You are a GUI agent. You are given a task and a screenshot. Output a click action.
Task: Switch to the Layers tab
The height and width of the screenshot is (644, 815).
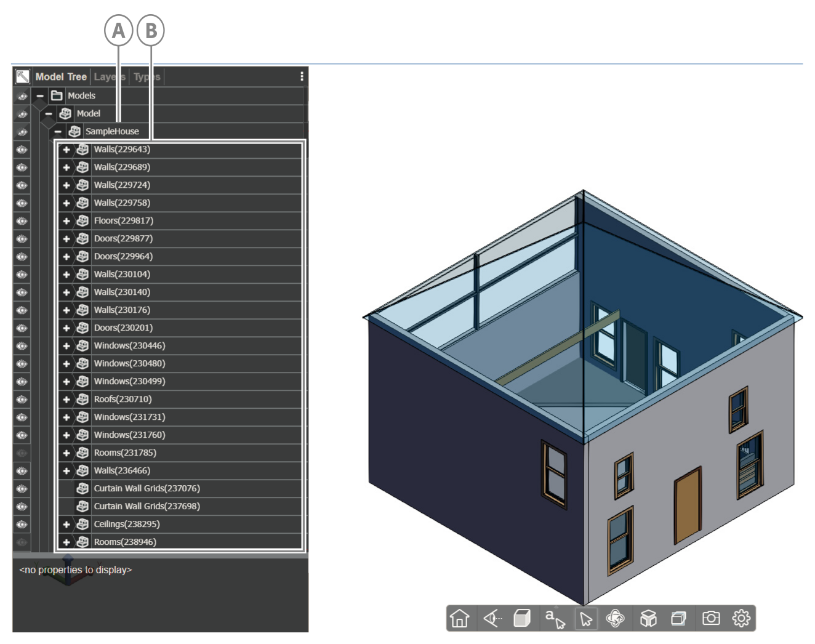(110, 77)
